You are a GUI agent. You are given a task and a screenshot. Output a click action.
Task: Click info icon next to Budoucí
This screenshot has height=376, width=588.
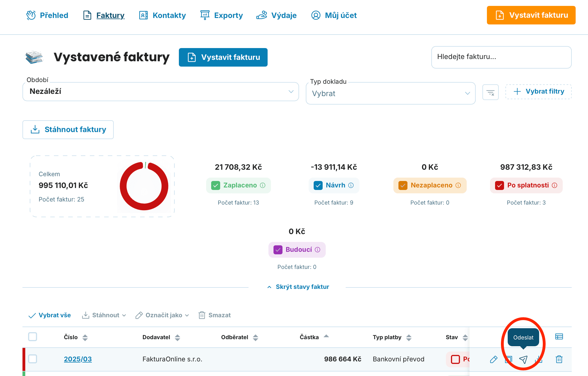pyautogui.click(x=318, y=250)
